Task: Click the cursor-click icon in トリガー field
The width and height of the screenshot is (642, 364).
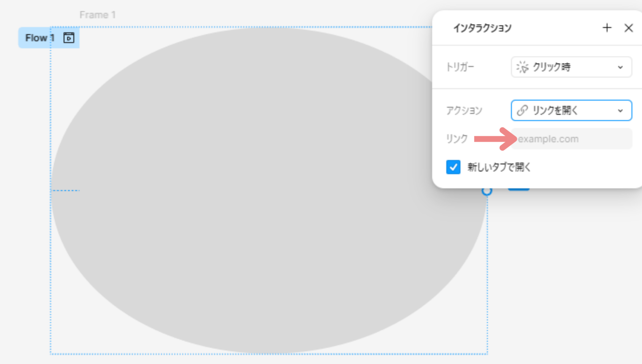Action: 522,67
